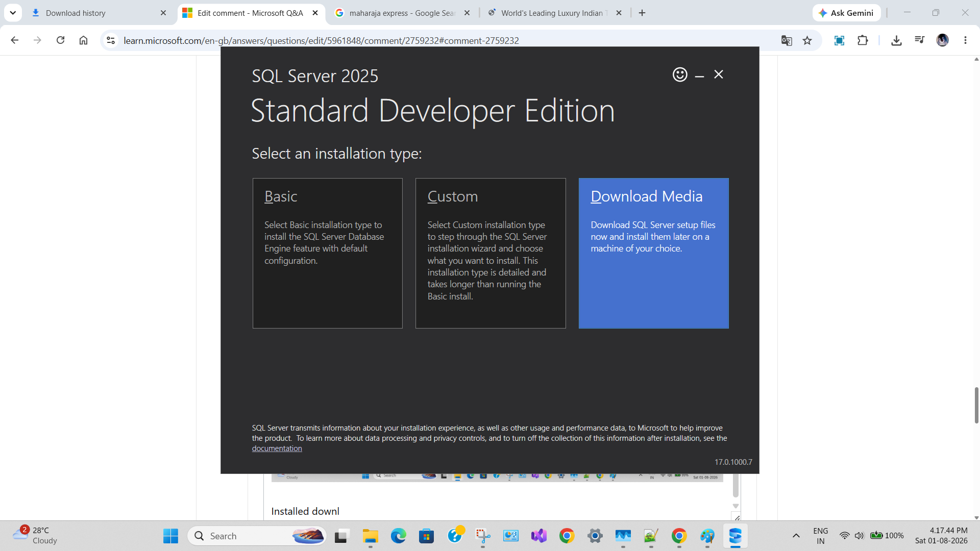Open Microsoft Store from the taskbar
Image resolution: width=980 pixels, height=551 pixels.
coord(426,536)
